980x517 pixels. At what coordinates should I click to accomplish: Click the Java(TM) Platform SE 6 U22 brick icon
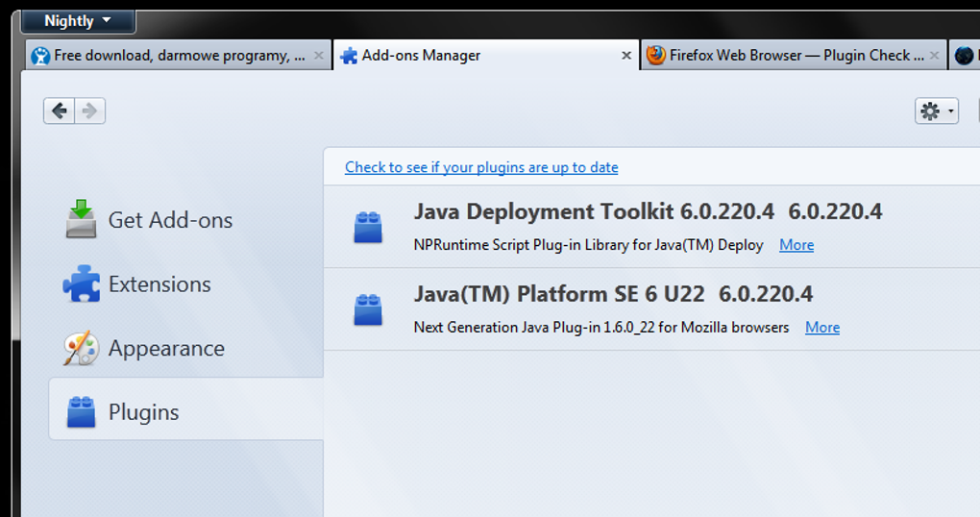click(368, 310)
